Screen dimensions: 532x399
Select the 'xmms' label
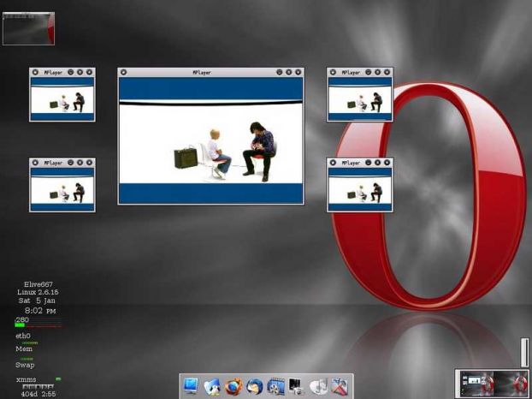pos(27,379)
